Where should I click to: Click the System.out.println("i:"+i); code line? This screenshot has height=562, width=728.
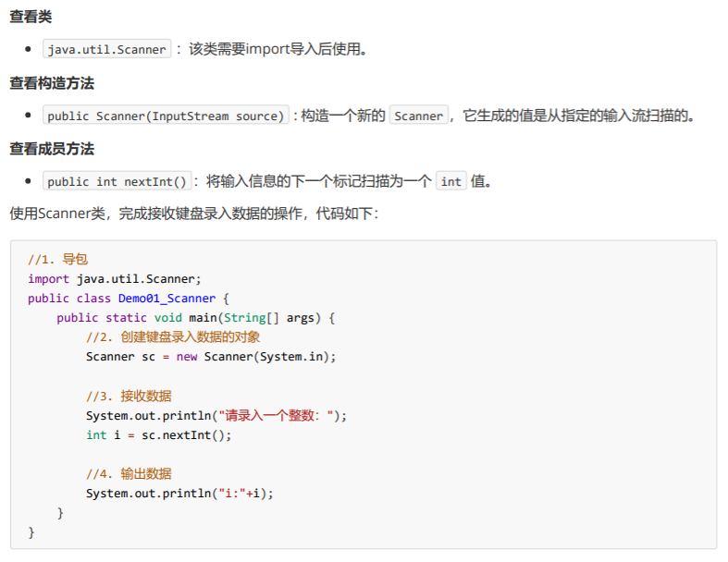tap(180, 493)
